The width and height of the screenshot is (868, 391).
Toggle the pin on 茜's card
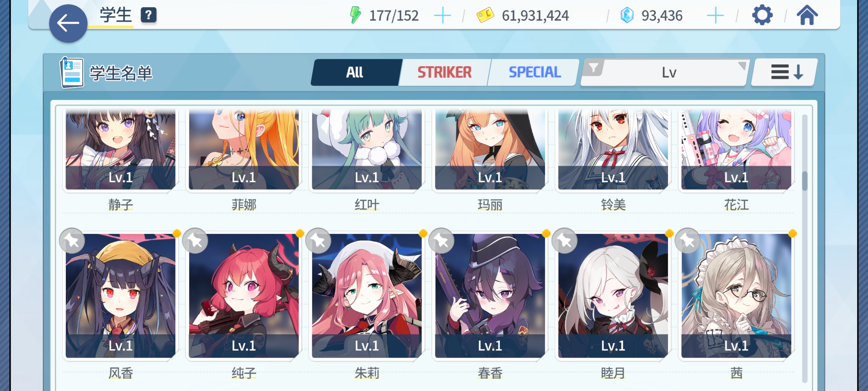point(688,241)
